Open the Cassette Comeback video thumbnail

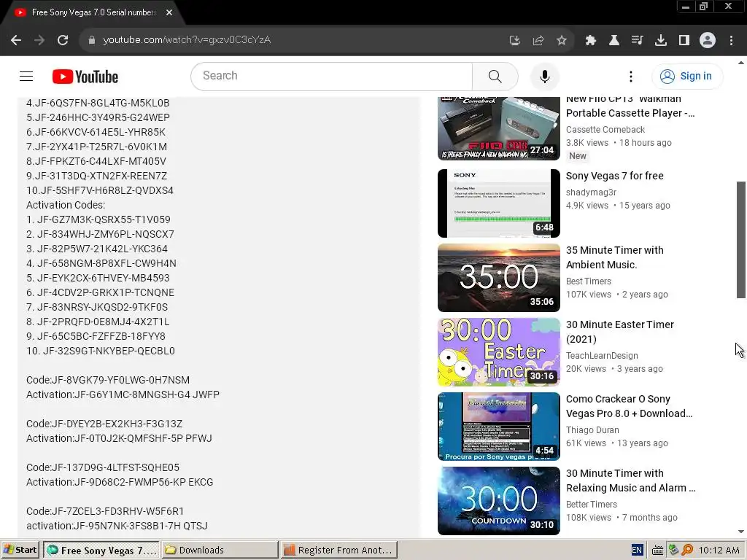pyautogui.click(x=499, y=128)
